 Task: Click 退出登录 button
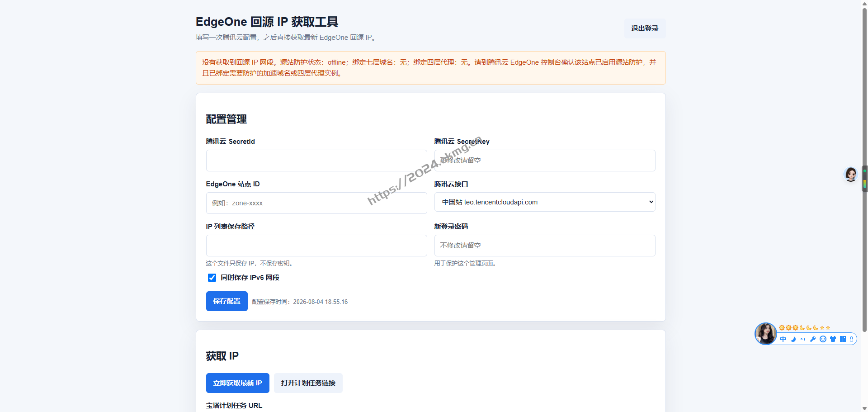pyautogui.click(x=645, y=28)
